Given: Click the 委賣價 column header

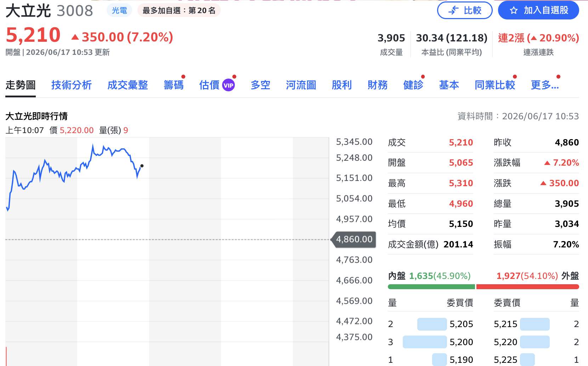Looking at the screenshot, I should click(x=507, y=303).
